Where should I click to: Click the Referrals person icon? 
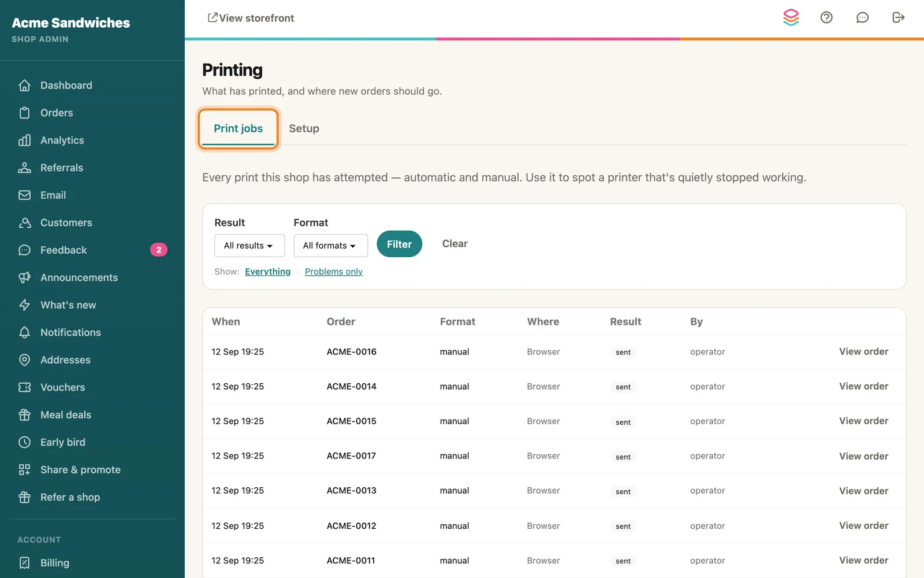tap(24, 168)
